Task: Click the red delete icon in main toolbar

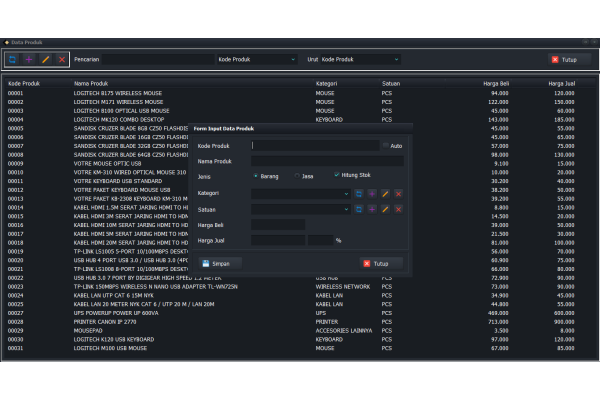Action: tap(61, 60)
